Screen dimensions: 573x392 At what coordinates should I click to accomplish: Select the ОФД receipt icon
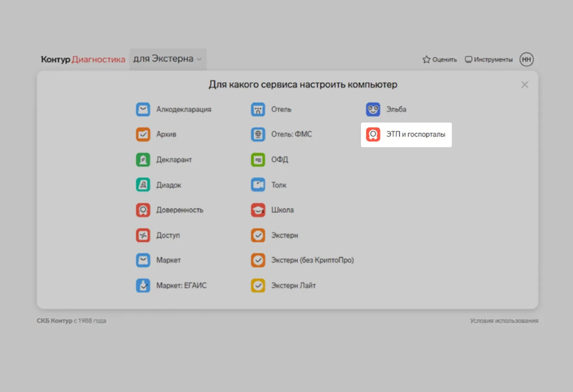coord(258,160)
